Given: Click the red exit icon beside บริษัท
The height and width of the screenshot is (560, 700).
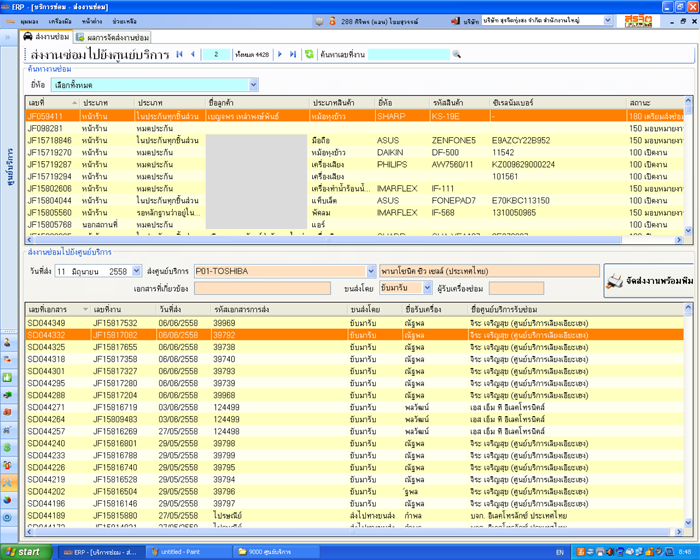Looking at the screenshot, I should (455, 21).
